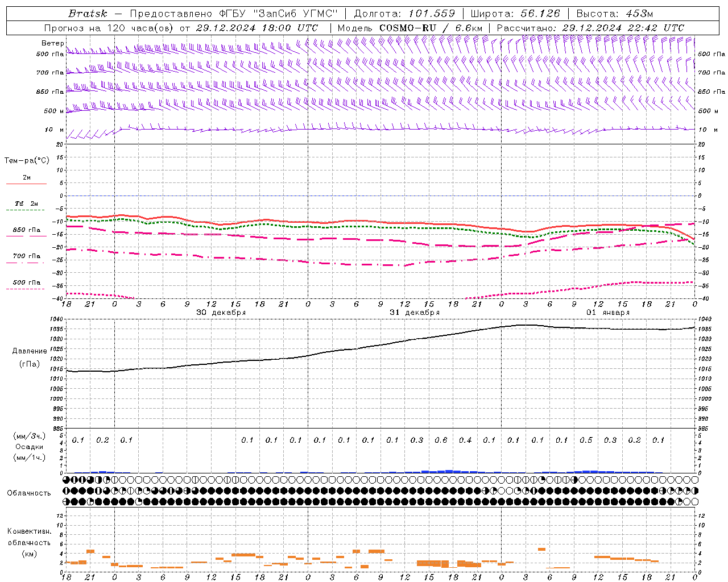Click the 0.5 precipitation value

586,440
